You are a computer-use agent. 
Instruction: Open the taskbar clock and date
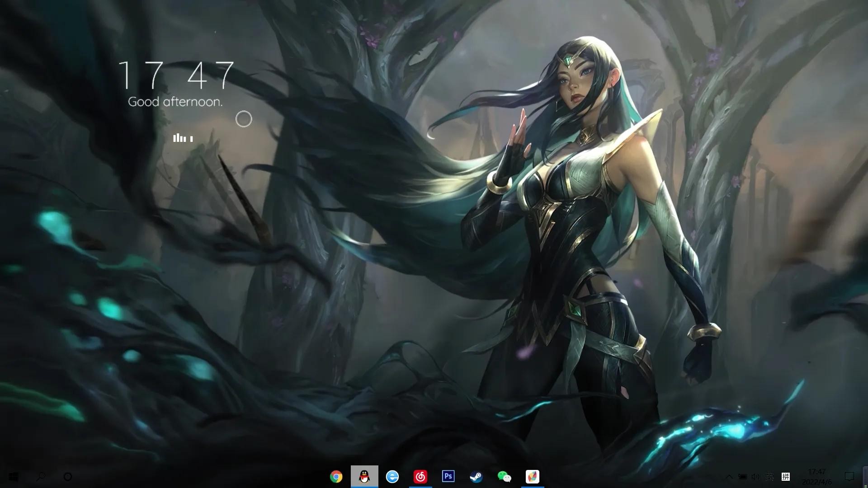coord(816,477)
